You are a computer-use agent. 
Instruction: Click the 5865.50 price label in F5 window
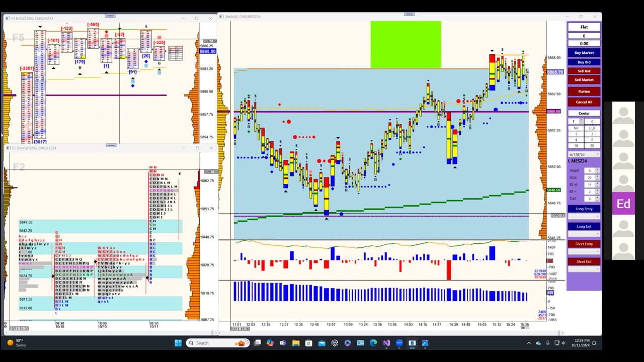pyautogui.click(x=208, y=51)
